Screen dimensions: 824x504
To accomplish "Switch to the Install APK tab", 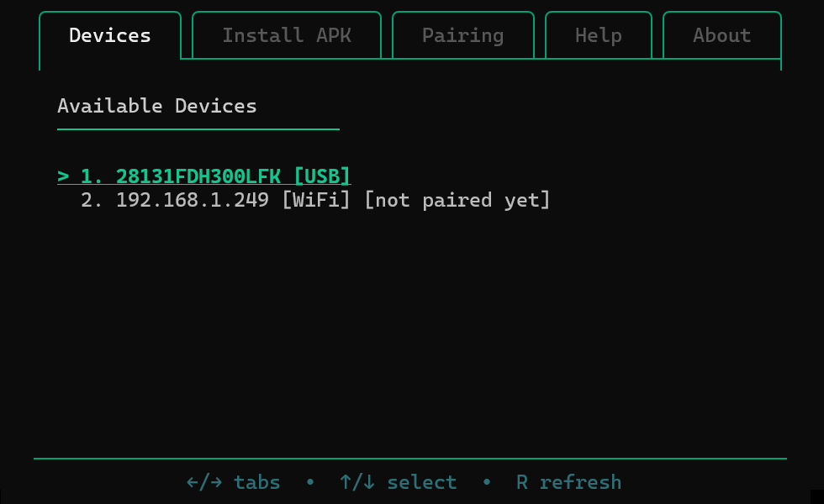I will pos(286,35).
